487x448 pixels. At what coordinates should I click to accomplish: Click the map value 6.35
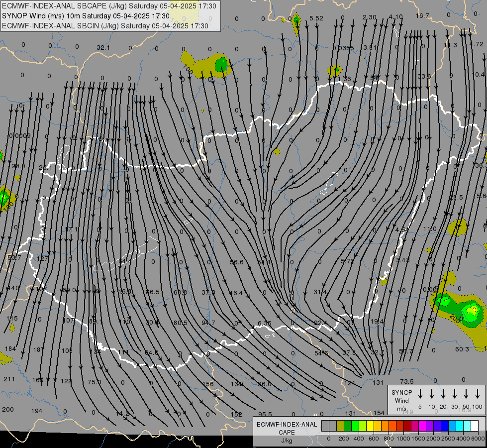265,324
